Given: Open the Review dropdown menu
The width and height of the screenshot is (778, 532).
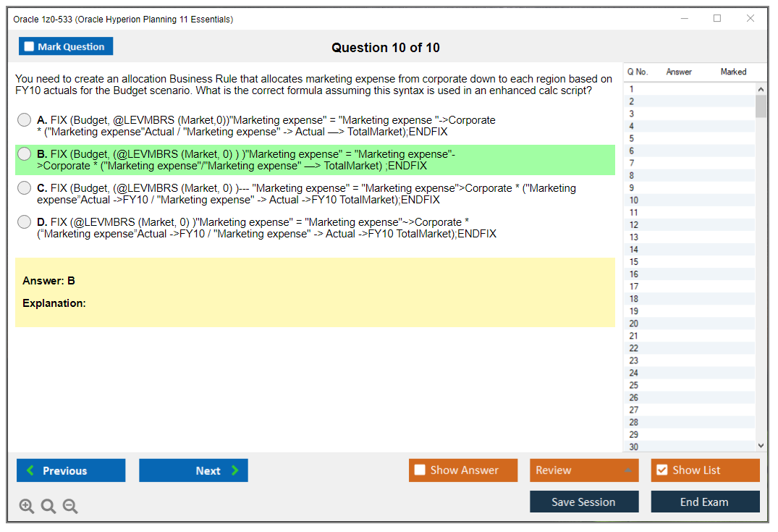Looking at the screenshot, I should [x=583, y=470].
